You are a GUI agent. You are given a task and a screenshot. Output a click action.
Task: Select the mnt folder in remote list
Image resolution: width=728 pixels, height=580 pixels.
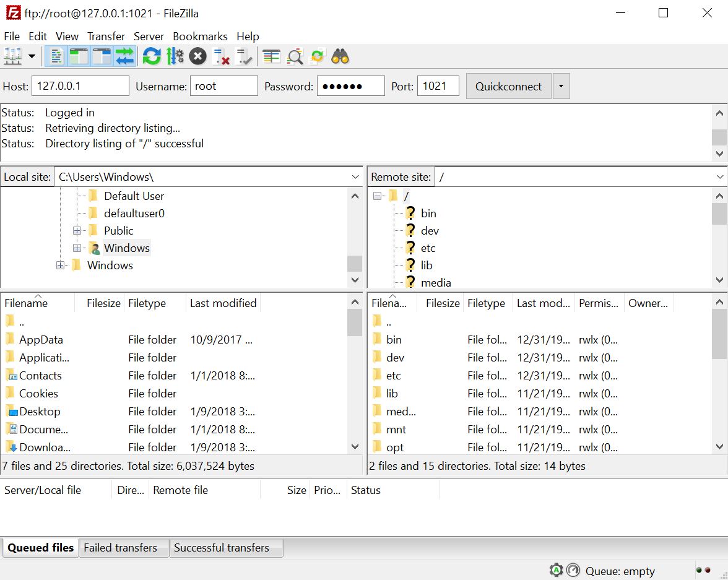click(x=396, y=430)
